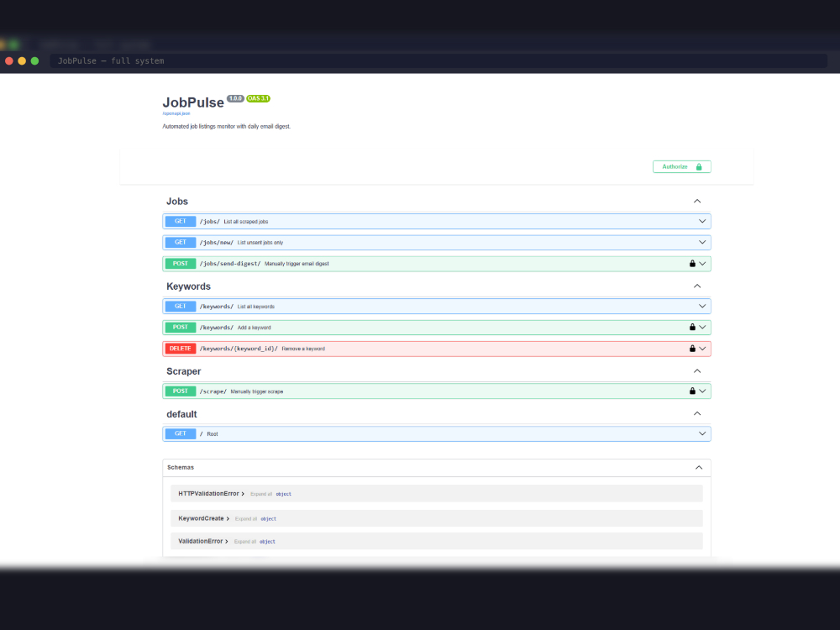Click the green window maximize button
840x630 pixels.
point(34,61)
